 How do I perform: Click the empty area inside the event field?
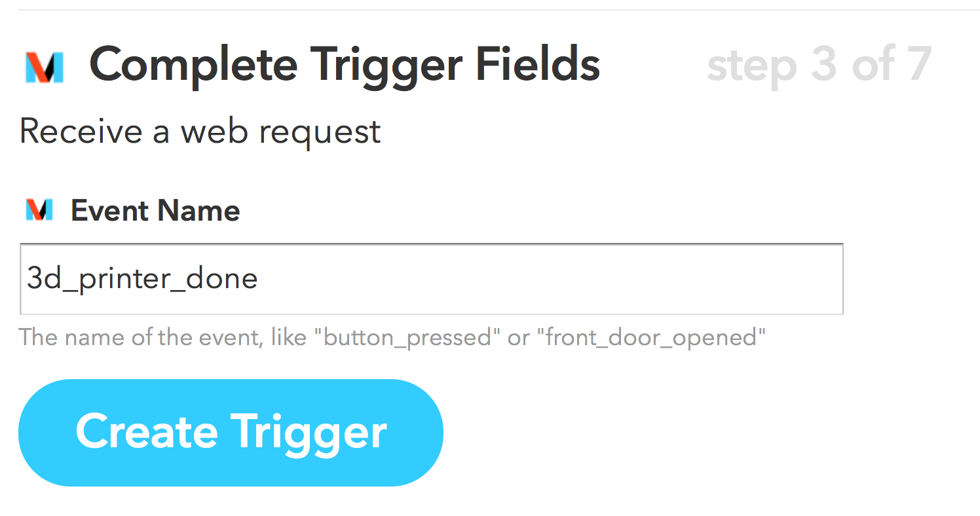point(550,280)
